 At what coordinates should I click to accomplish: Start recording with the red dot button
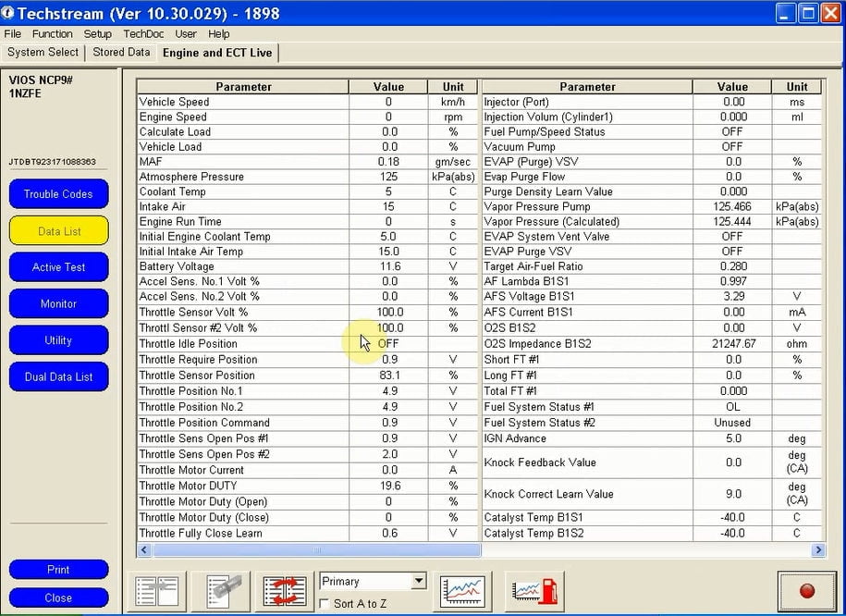click(807, 591)
